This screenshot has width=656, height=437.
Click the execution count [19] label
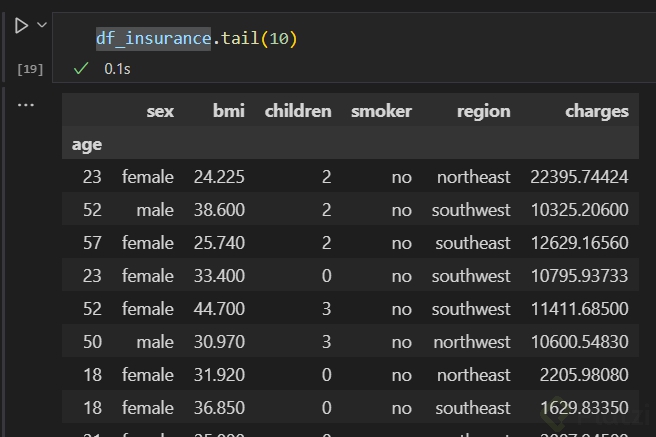[x=30, y=69]
